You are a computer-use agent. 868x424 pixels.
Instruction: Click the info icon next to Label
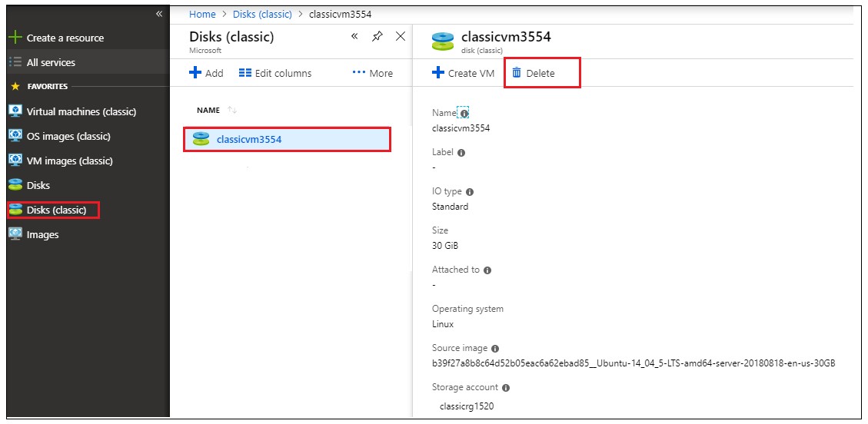tap(461, 153)
